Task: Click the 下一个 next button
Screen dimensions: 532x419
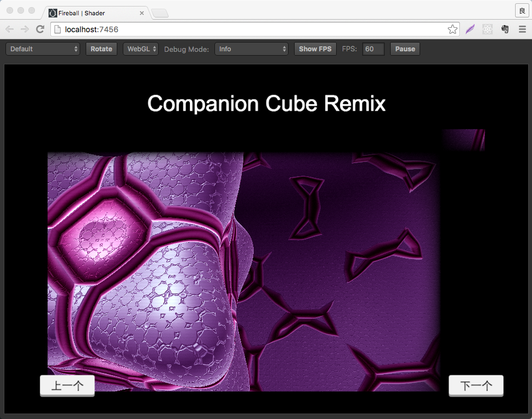Action: tap(476, 386)
